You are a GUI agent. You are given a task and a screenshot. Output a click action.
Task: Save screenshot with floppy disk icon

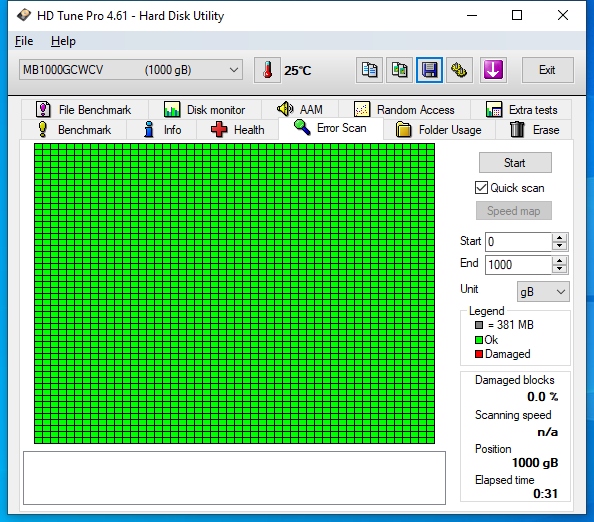(429, 70)
